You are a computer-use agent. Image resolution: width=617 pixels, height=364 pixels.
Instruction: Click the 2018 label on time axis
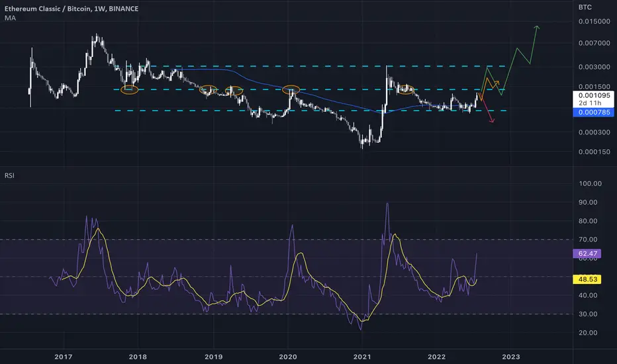tap(138, 357)
